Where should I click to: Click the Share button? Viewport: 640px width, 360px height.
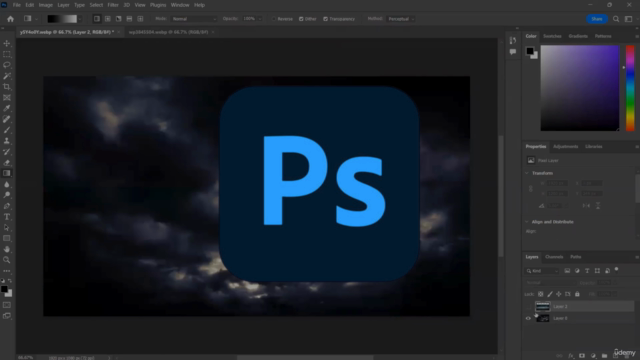pyautogui.click(x=597, y=19)
